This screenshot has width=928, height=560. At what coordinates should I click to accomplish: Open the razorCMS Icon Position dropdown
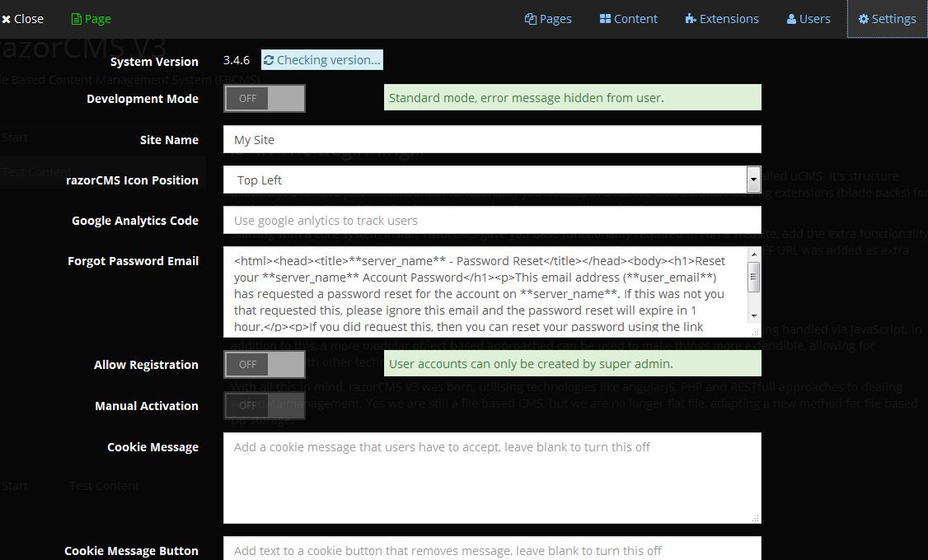[492, 180]
